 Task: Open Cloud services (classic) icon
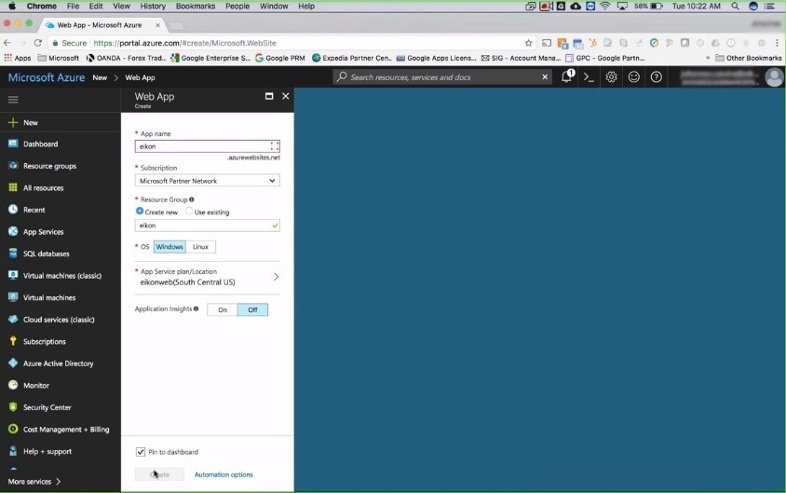tap(13, 319)
